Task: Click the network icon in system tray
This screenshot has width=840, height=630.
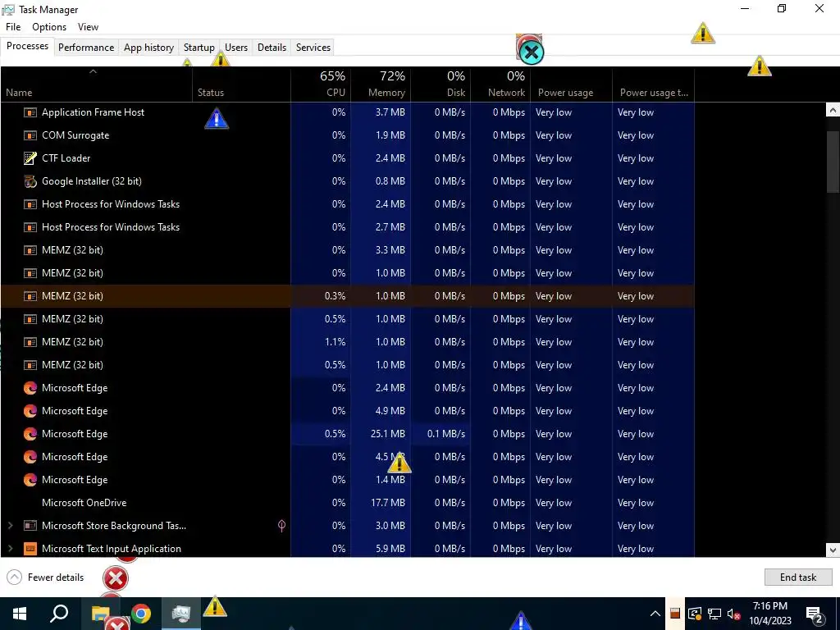Action: click(x=714, y=614)
